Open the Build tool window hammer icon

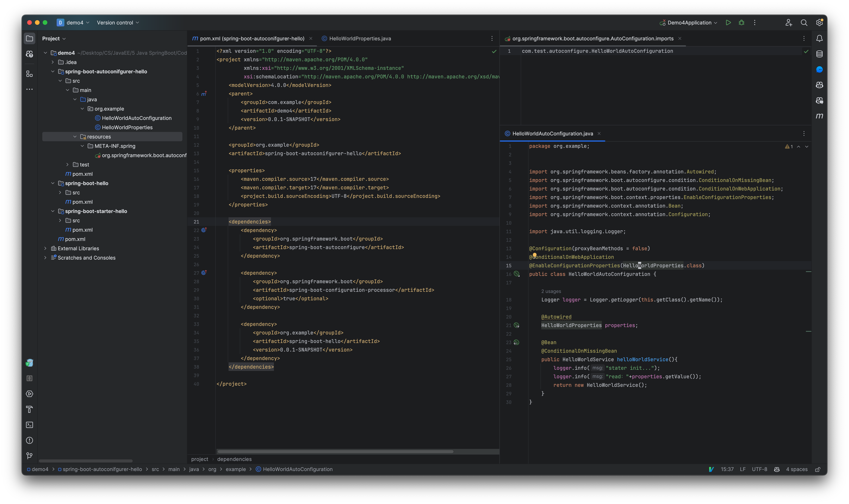[29, 410]
